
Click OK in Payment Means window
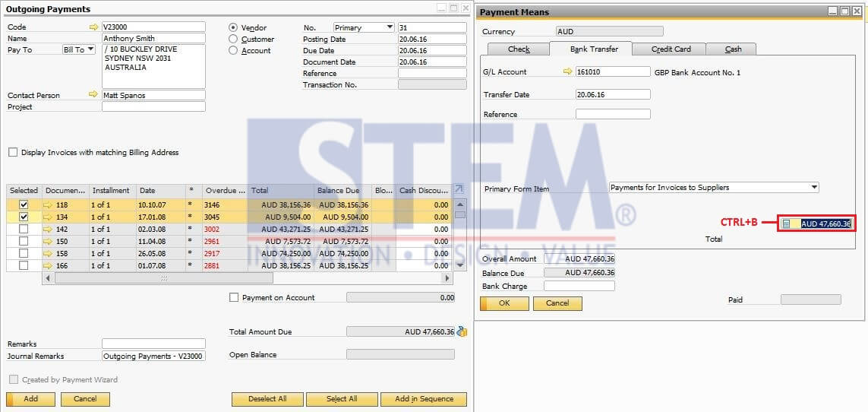504,303
